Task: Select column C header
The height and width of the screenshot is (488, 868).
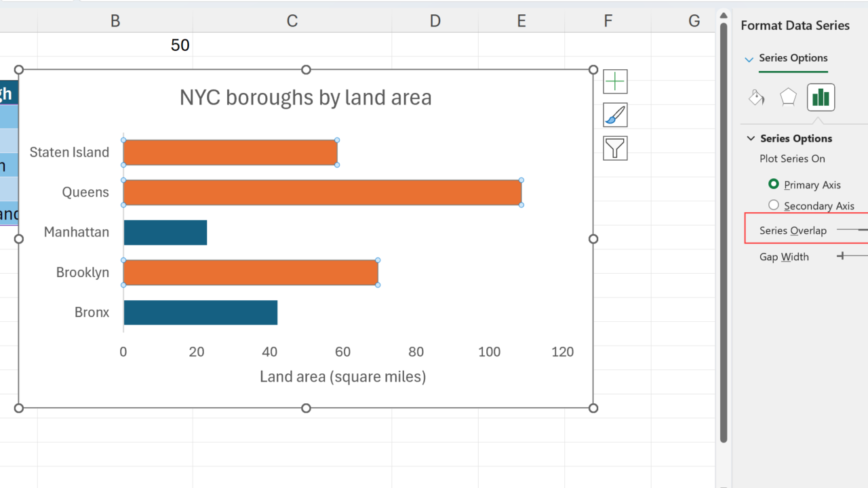Action: tap(292, 21)
